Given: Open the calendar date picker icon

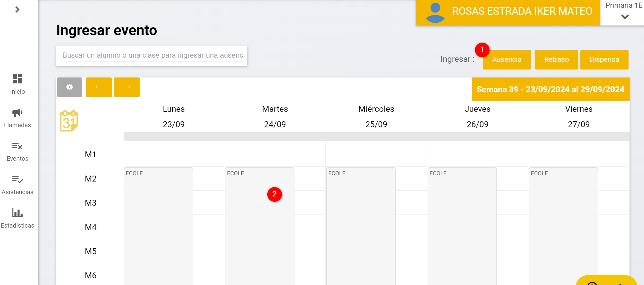Looking at the screenshot, I should pos(69,121).
